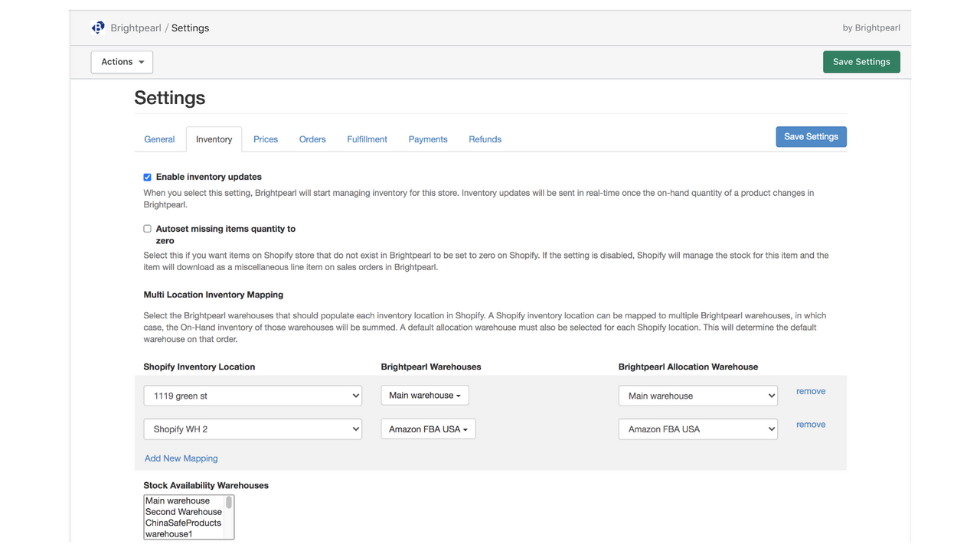Open the Shopify WH 2 location dropdown
The height and width of the screenshot is (551, 980).
coord(253,429)
